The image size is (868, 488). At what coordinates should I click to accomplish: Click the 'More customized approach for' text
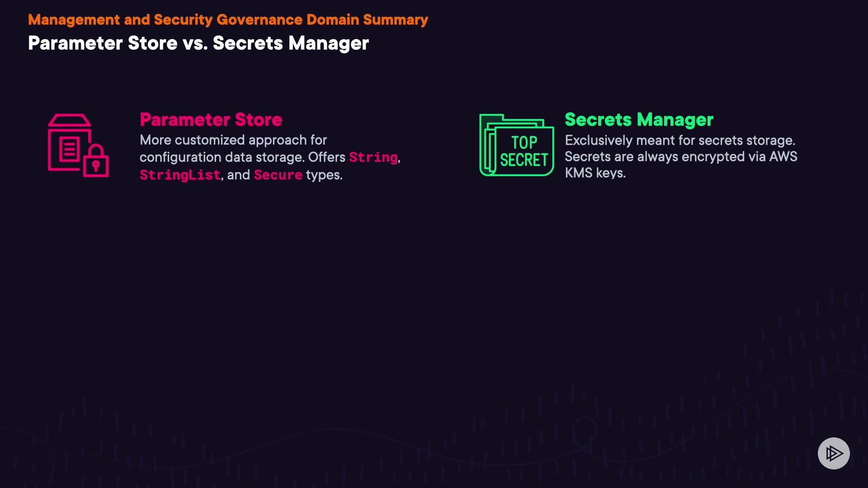coord(233,140)
